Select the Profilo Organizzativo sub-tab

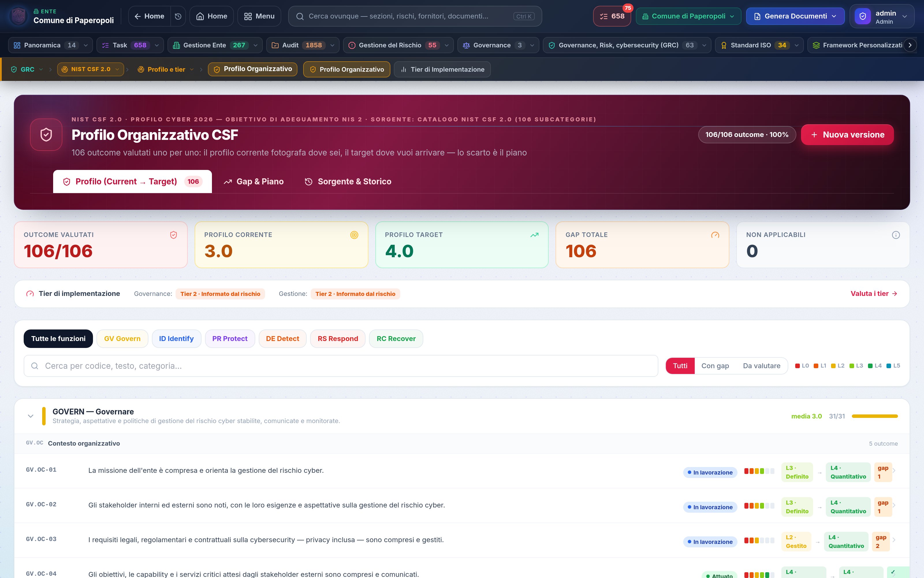point(347,69)
